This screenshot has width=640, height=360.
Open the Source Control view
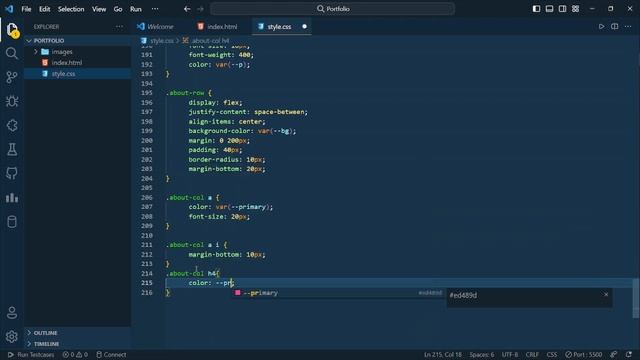[12, 77]
